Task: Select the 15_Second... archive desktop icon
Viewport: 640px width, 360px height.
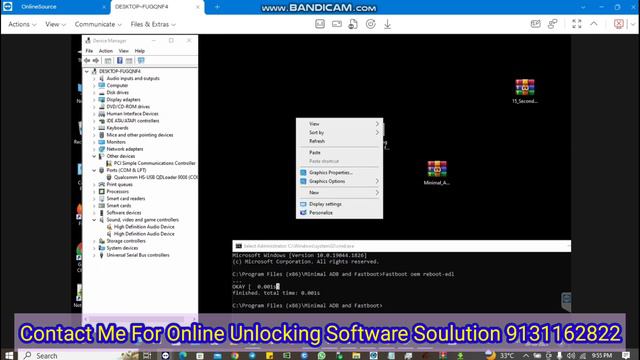Action: coord(525,91)
